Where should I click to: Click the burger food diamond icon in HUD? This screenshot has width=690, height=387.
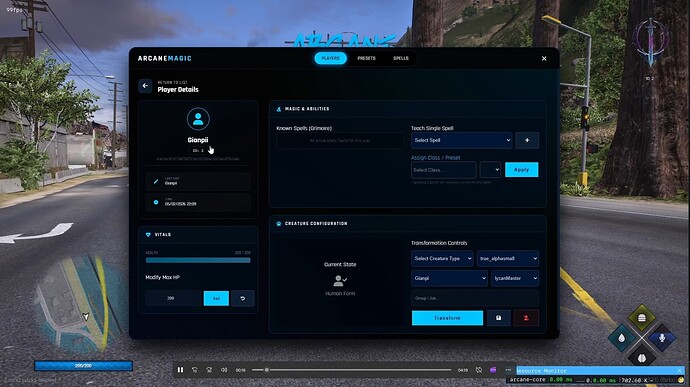642,317
